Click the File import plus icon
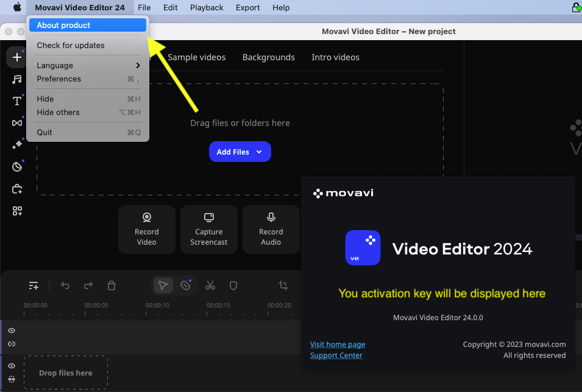This screenshot has height=392, width=582. (x=16, y=57)
